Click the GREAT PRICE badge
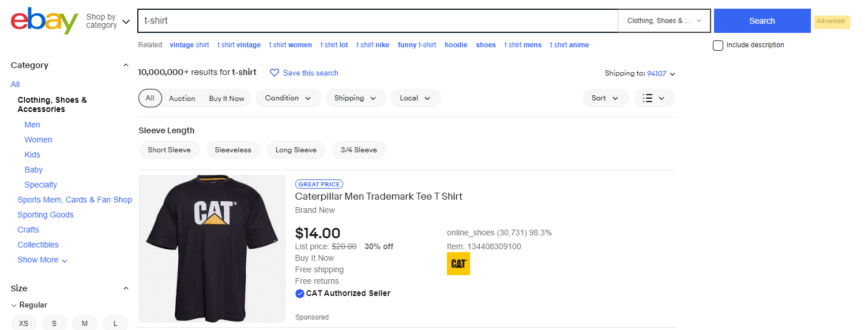 point(320,184)
